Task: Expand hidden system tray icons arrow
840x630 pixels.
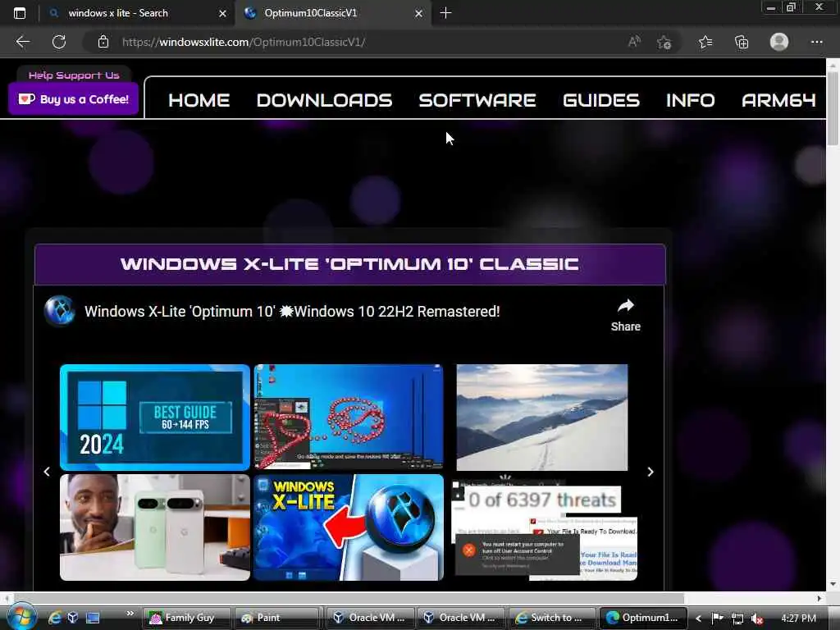Action: 698,619
